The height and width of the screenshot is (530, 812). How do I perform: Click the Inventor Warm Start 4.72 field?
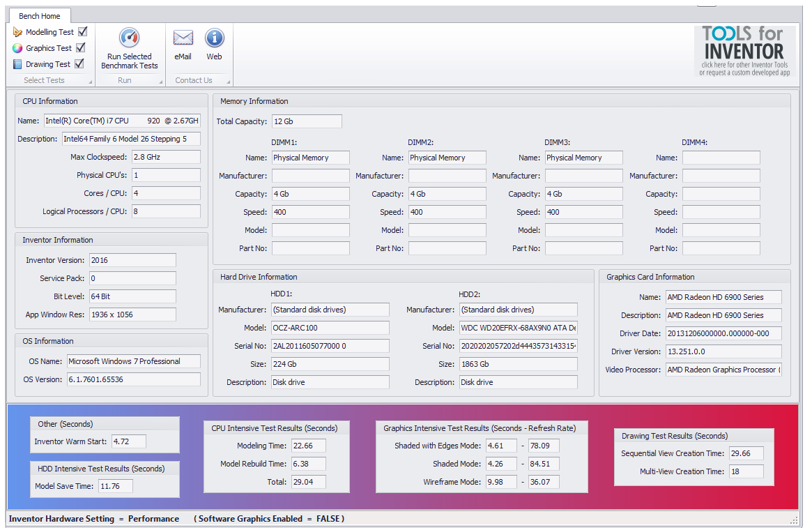(129, 441)
